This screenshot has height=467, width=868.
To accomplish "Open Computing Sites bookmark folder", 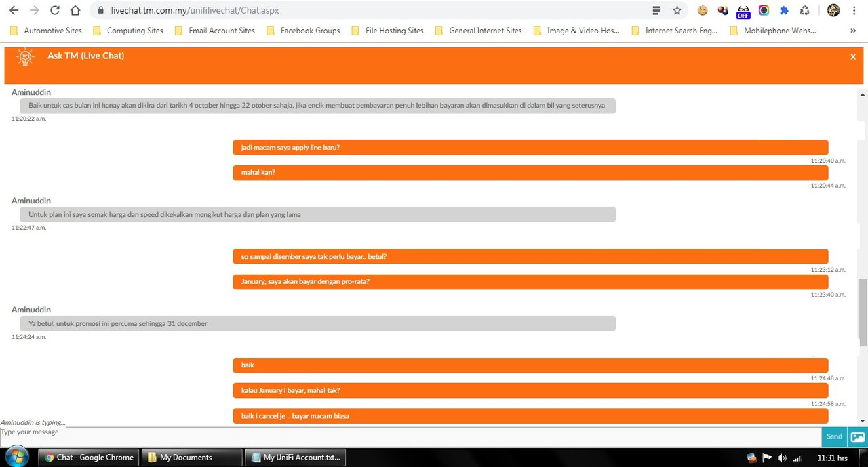I will [128, 31].
